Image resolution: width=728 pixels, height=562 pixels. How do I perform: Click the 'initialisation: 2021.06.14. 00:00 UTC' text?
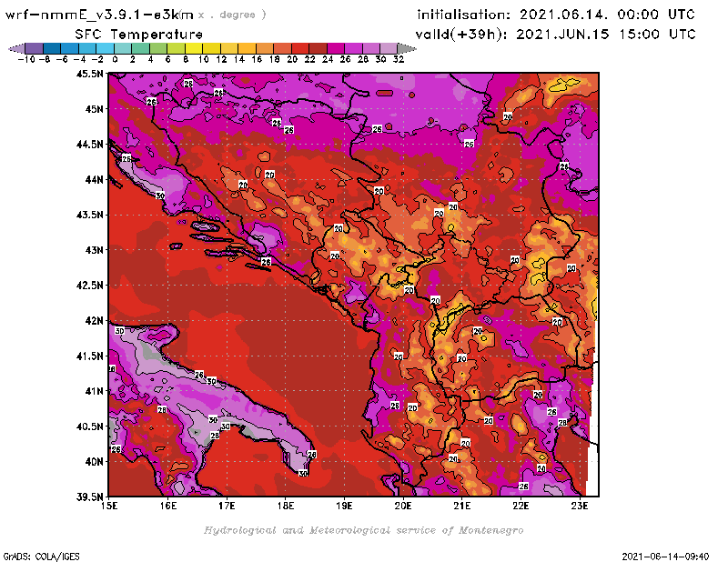click(556, 15)
